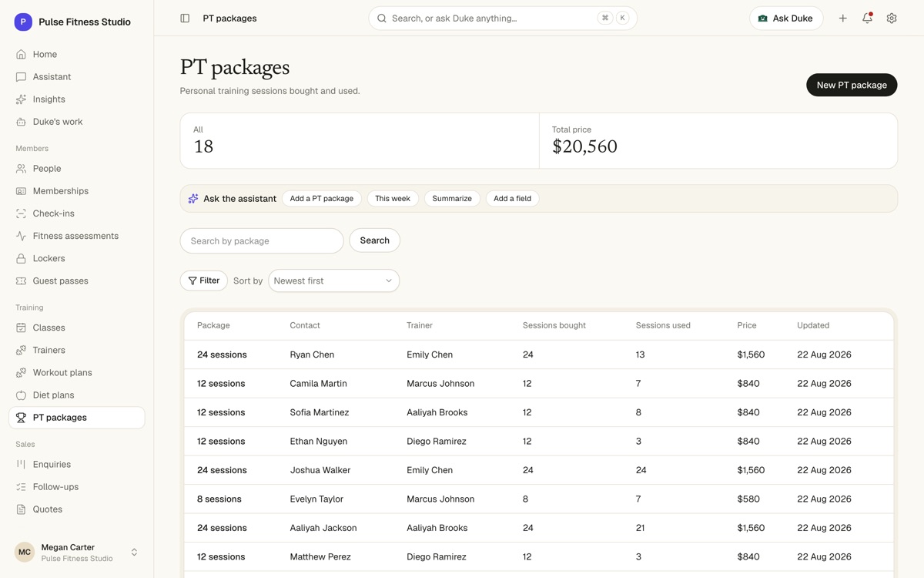Click the Quotes document icon
924x578 pixels.
click(x=21, y=509)
